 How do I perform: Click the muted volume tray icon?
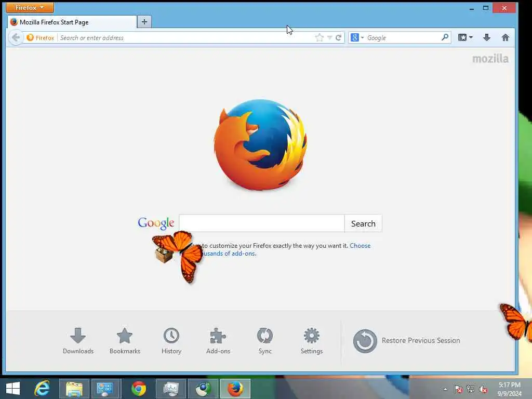click(483, 389)
